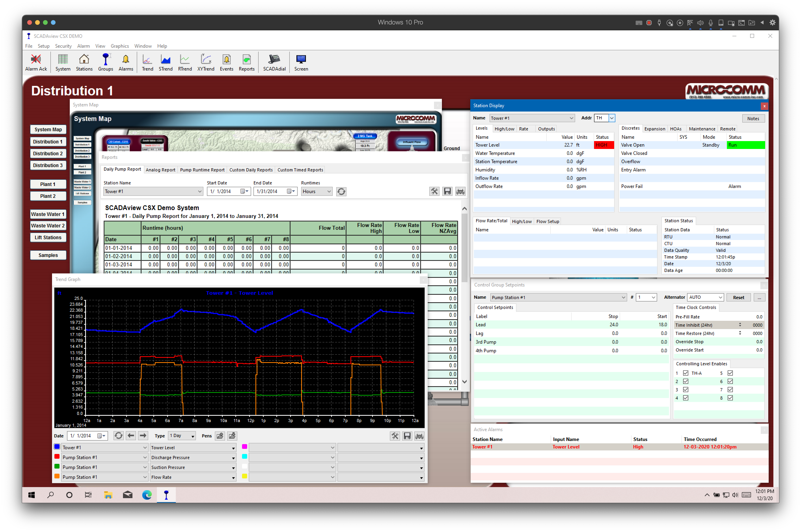Click the blue pen color swatch
Viewport: 801px width, 532px height.
pyautogui.click(x=57, y=447)
